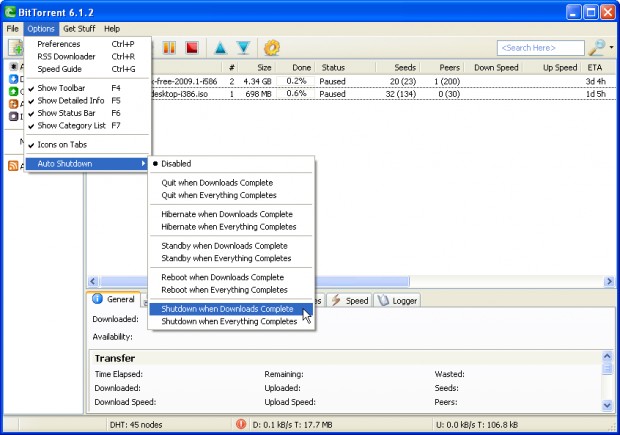The image size is (620, 435).
Task: Click the Move Up queue arrow icon
Action: [x=220, y=48]
